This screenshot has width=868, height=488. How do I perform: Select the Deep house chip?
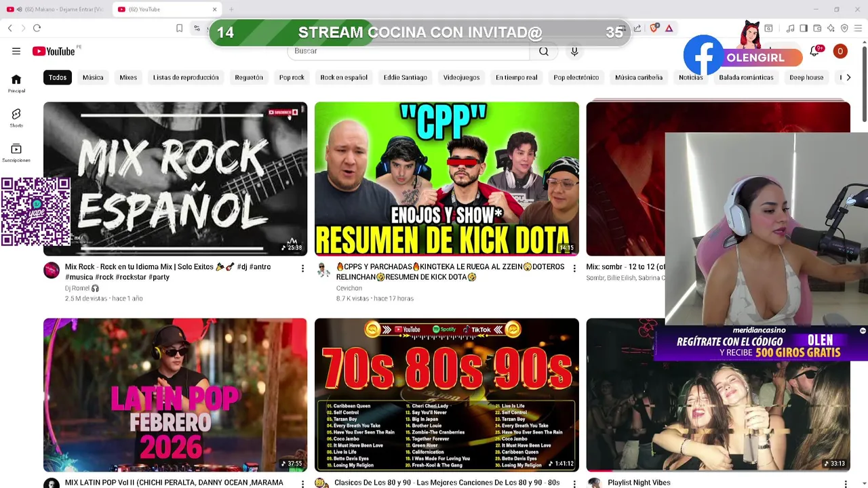pyautogui.click(x=806, y=77)
